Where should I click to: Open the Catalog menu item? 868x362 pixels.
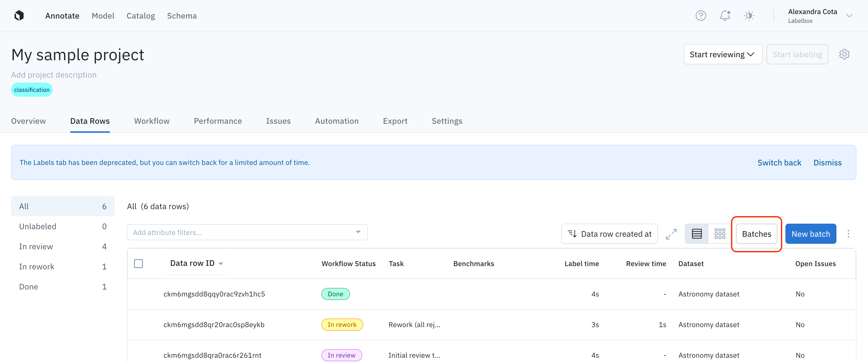[x=140, y=16]
